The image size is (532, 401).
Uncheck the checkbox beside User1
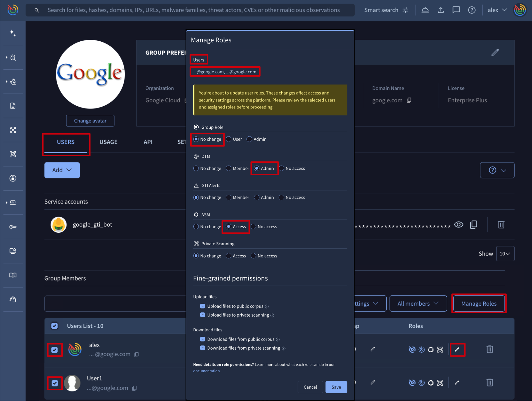pyautogui.click(x=55, y=383)
